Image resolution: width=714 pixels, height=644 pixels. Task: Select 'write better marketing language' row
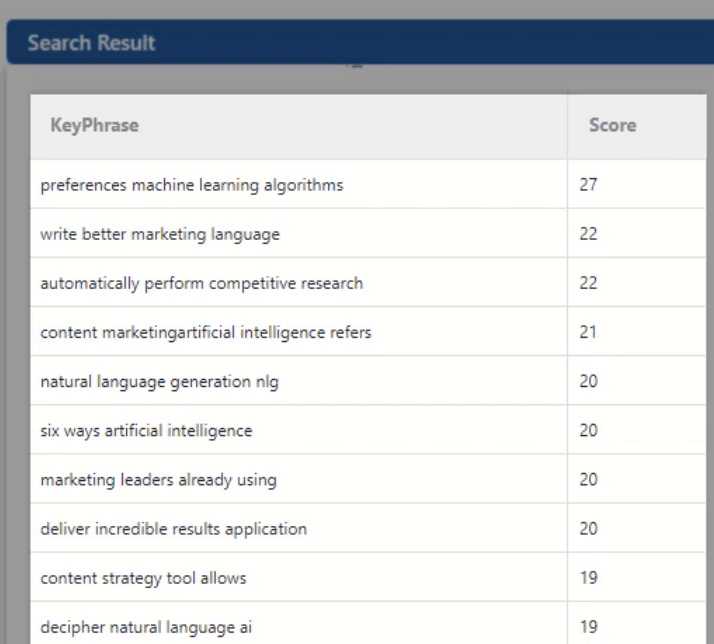pos(160,234)
